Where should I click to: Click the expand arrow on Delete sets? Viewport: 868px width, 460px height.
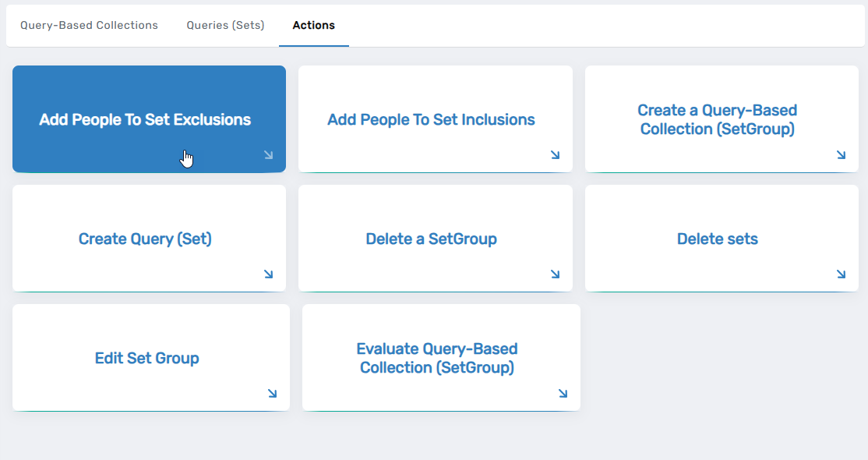(841, 274)
